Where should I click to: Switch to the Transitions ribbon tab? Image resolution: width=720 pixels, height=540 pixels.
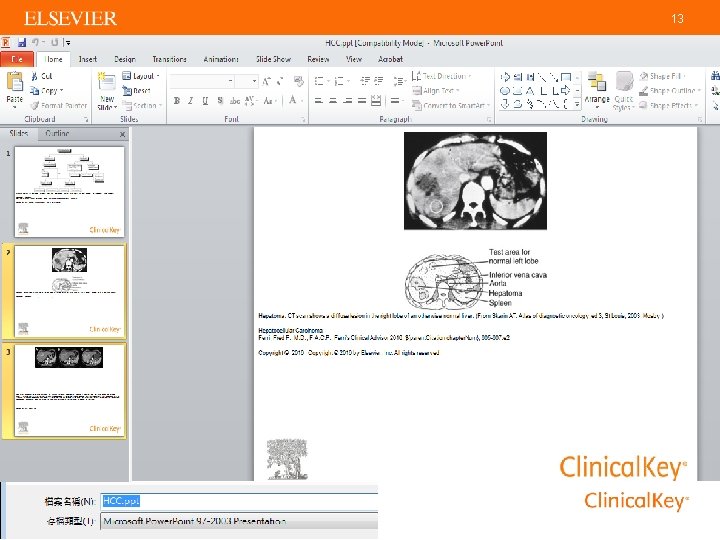click(x=169, y=59)
